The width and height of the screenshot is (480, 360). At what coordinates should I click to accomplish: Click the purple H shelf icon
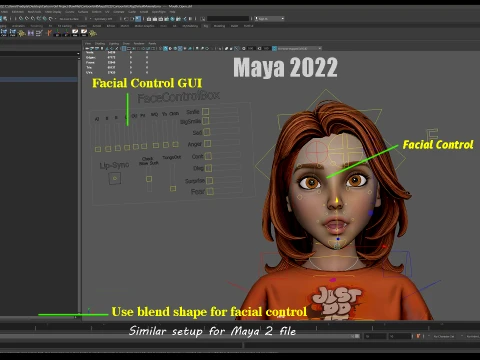30,33
